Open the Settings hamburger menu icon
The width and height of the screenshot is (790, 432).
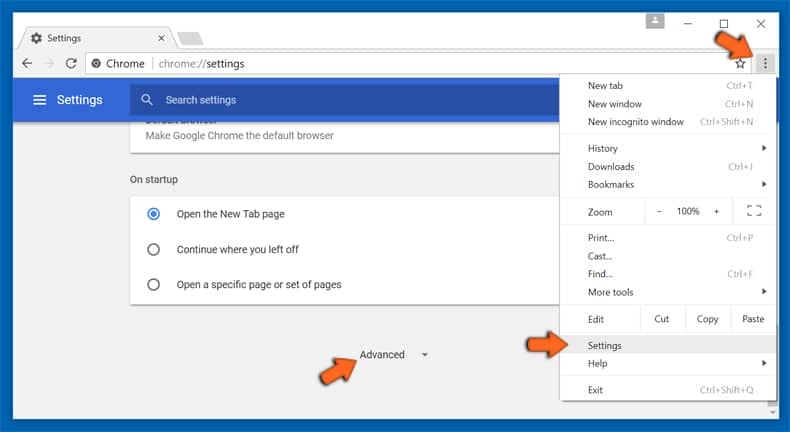(39, 100)
